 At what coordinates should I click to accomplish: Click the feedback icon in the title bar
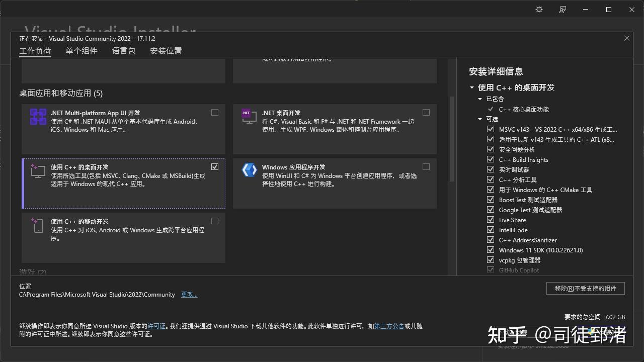coord(562,9)
